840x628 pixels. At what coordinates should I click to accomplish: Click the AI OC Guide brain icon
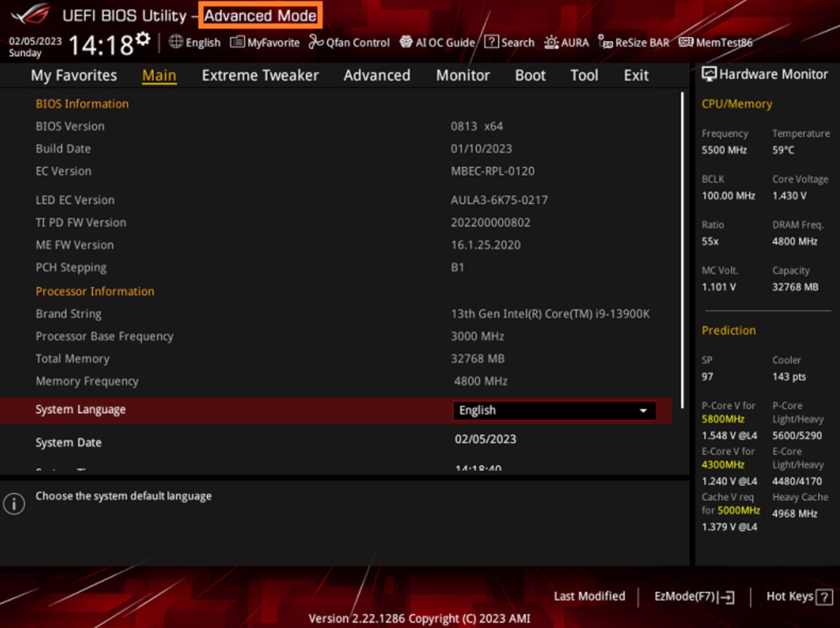[x=406, y=42]
